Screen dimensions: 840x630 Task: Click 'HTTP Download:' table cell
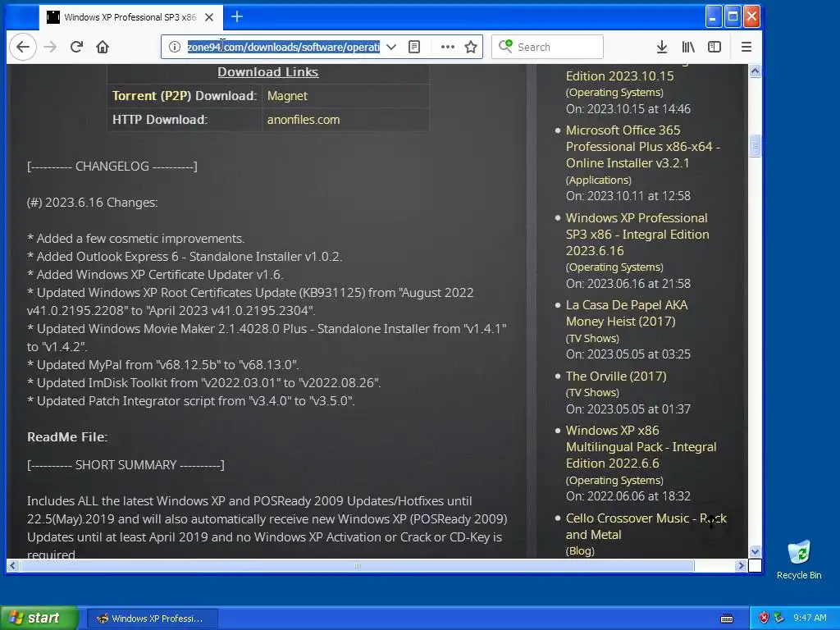tap(185, 120)
